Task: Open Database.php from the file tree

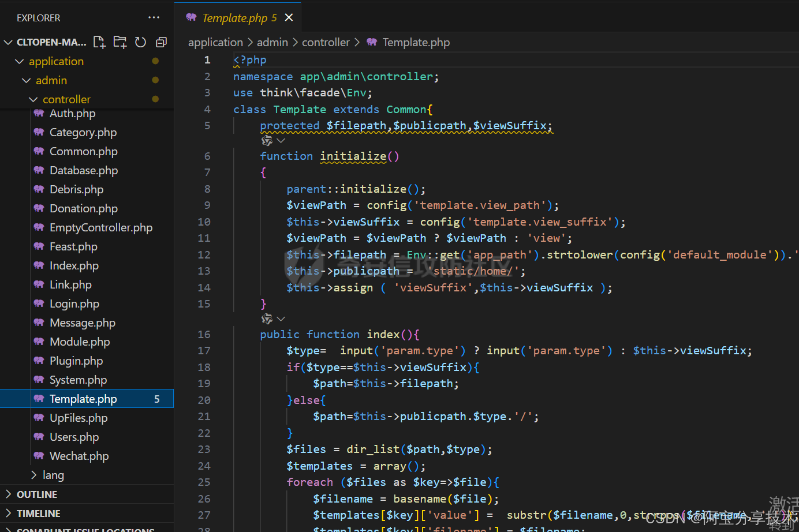Action: point(84,170)
